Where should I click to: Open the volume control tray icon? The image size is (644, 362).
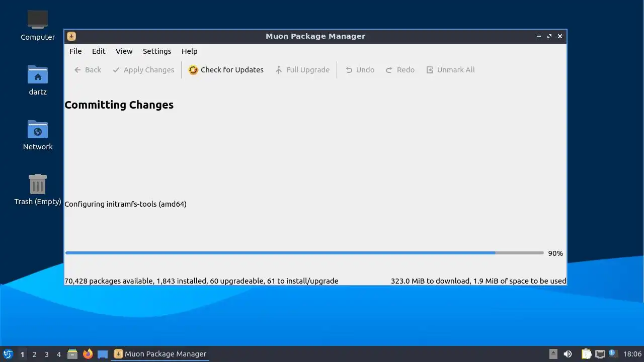568,354
